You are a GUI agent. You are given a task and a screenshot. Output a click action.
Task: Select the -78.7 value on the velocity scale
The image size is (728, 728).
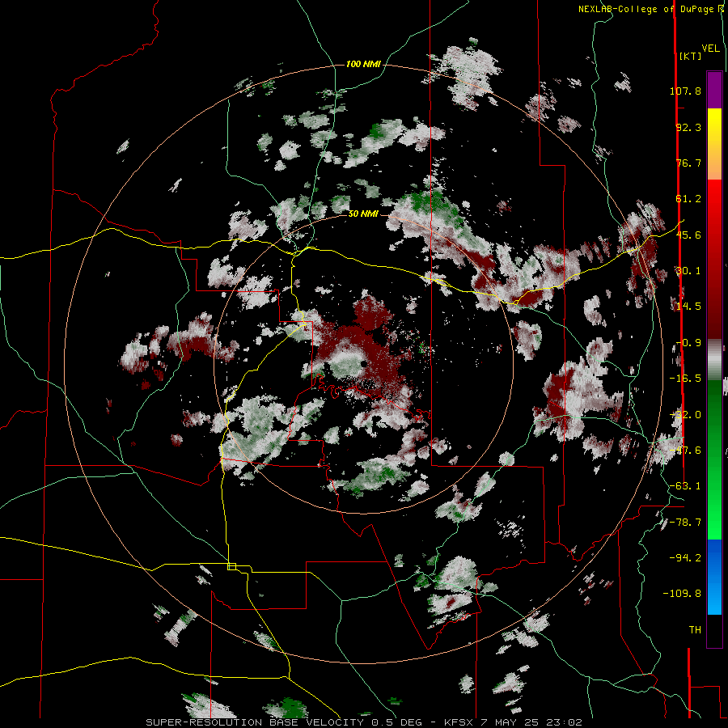[685, 523]
